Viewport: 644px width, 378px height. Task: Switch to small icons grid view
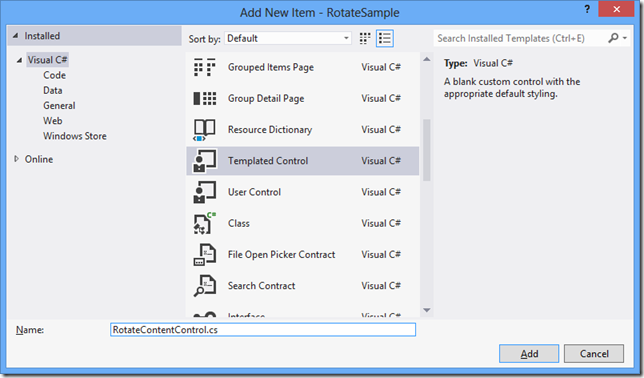(365, 39)
